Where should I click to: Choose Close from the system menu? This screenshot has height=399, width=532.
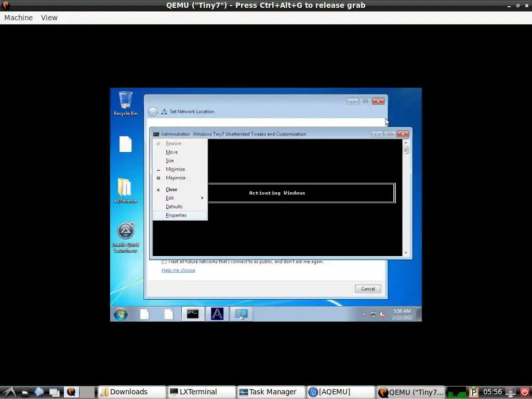180,189
